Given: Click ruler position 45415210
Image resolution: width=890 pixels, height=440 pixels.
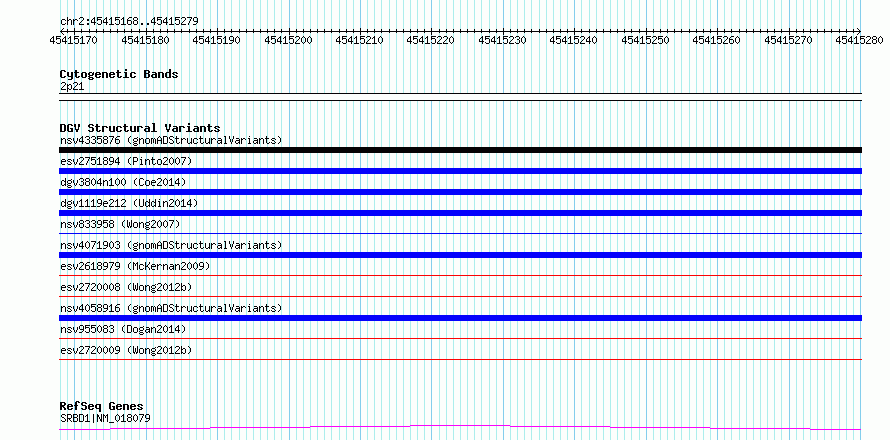Looking at the screenshot, I should 359,40.
